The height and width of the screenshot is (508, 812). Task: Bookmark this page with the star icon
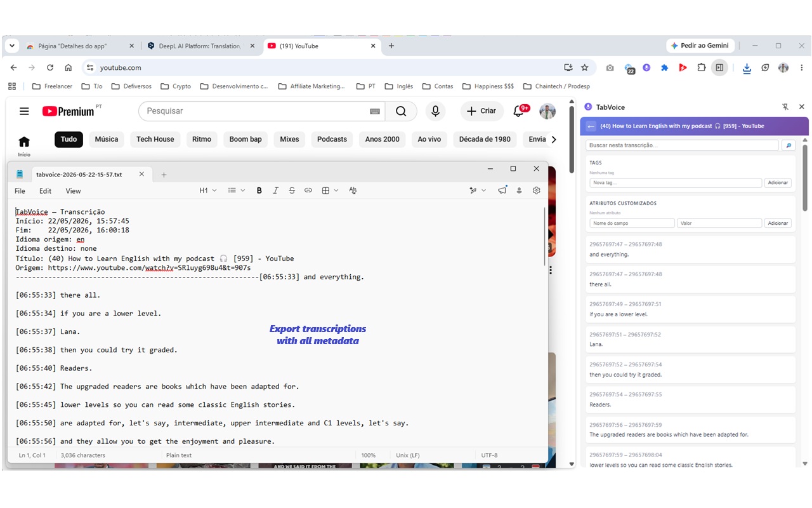(584, 67)
